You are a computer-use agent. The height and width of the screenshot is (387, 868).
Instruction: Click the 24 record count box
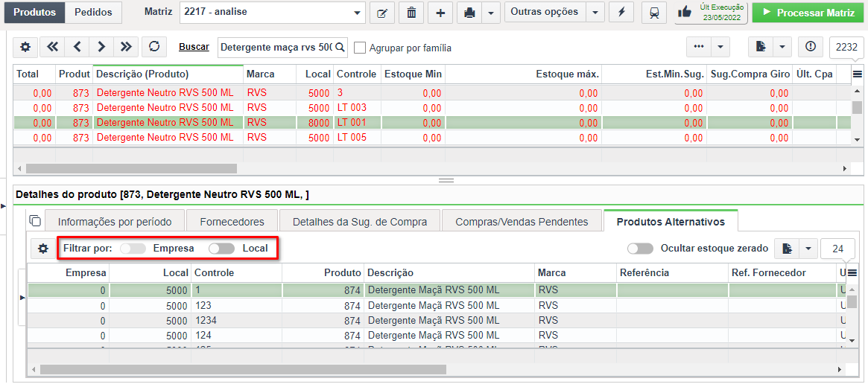(x=837, y=249)
